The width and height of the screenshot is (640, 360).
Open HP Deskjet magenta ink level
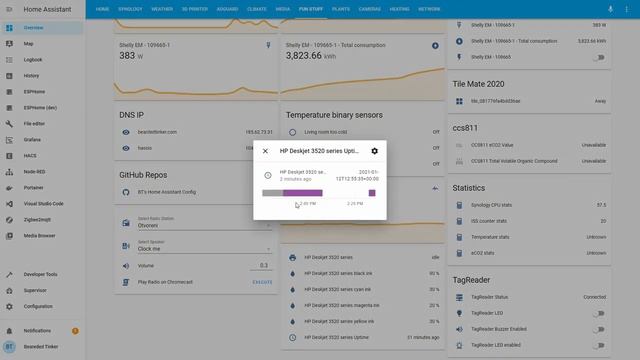click(362, 305)
